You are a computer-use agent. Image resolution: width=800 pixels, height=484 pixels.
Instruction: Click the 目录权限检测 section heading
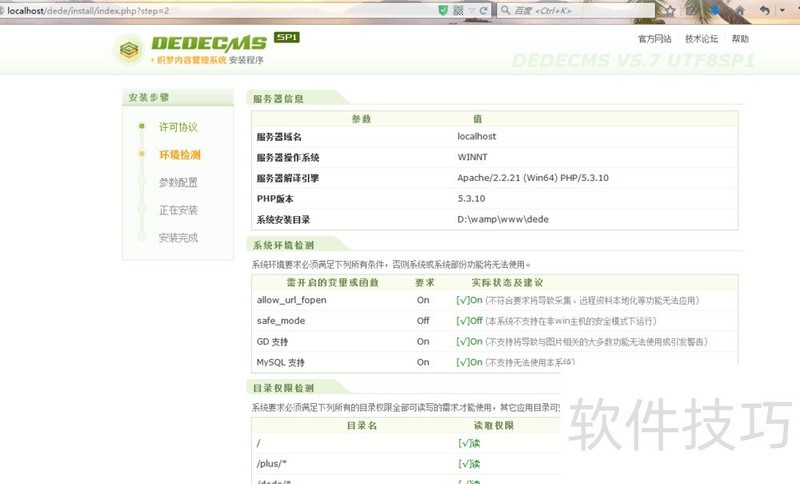(284, 388)
